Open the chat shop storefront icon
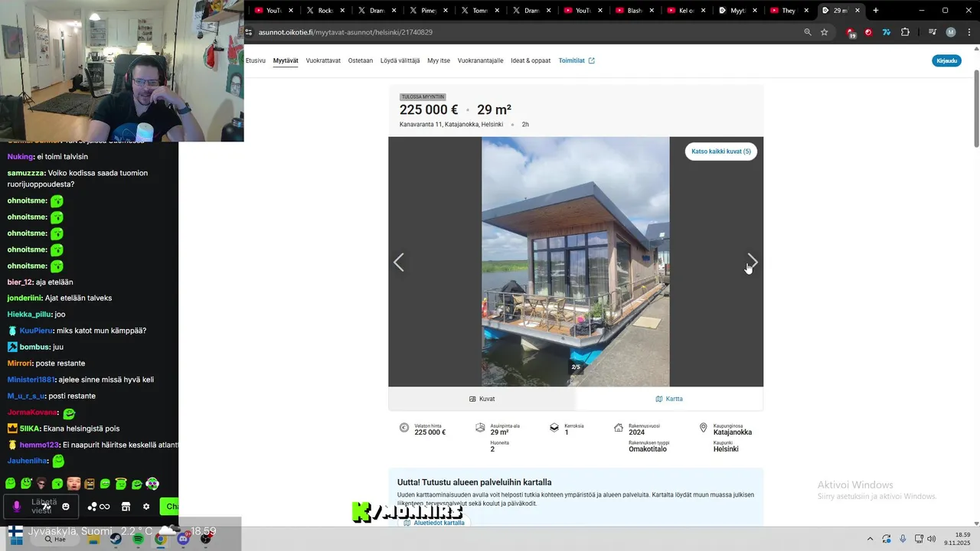This screenshot has height=551, width=980. click(126, 507)
